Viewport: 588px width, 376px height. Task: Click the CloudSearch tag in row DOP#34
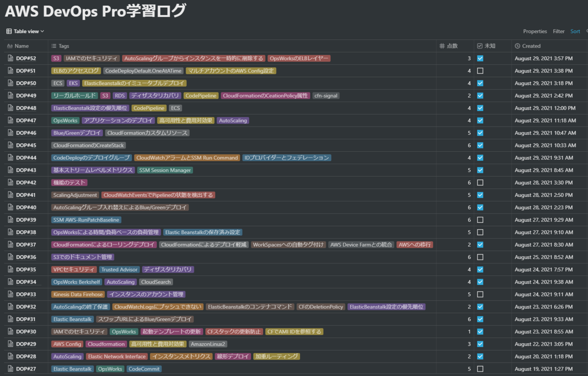coord(156,282)
